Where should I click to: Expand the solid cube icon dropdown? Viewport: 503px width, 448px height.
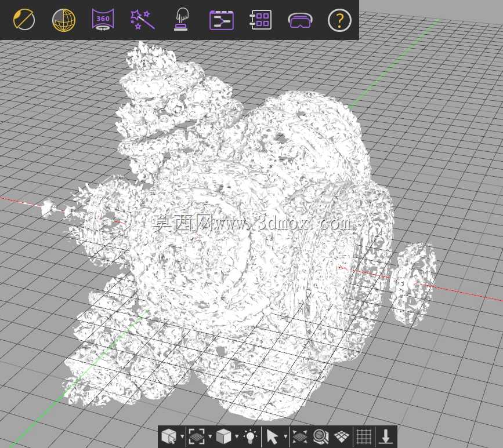[237, 436]
